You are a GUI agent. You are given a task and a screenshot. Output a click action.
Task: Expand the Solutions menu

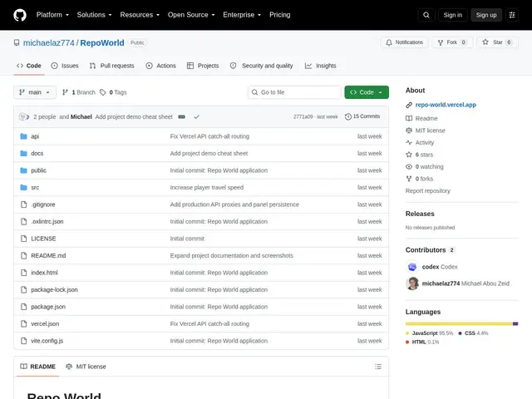tap(94, 15)
